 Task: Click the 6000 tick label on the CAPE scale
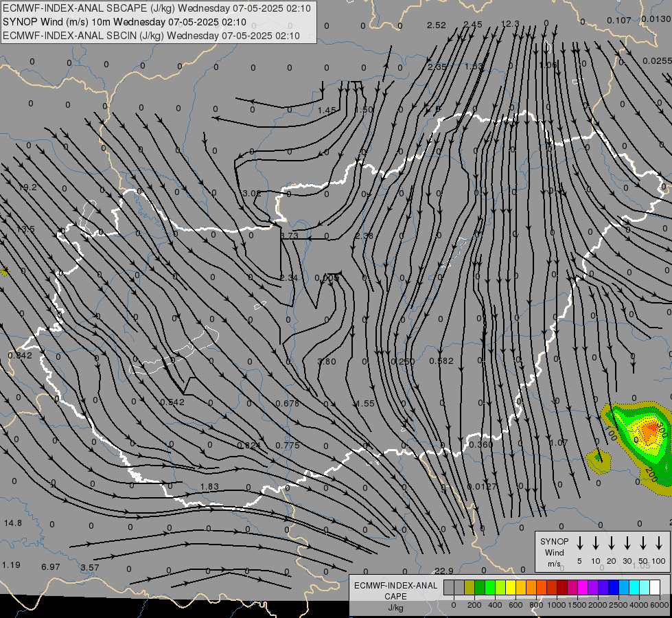(x=660, y=605)
